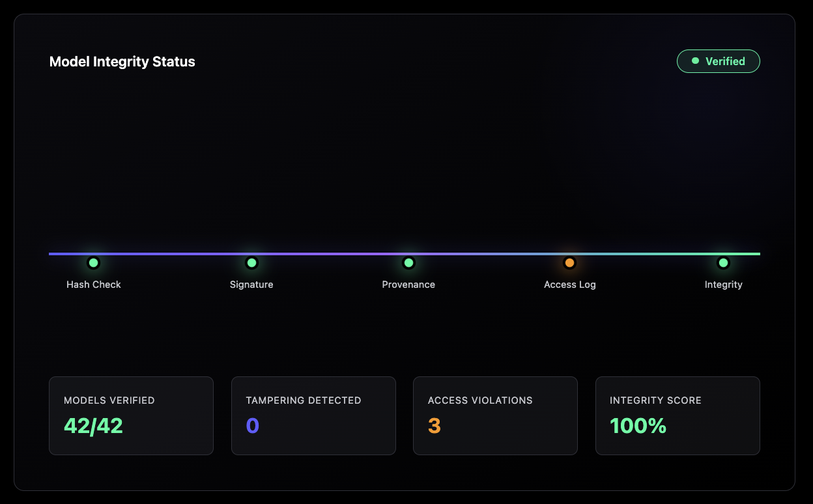Screen dimensions: 813x504
Task: Click the 100% integrity score value
Action: (x=638, y=426)
